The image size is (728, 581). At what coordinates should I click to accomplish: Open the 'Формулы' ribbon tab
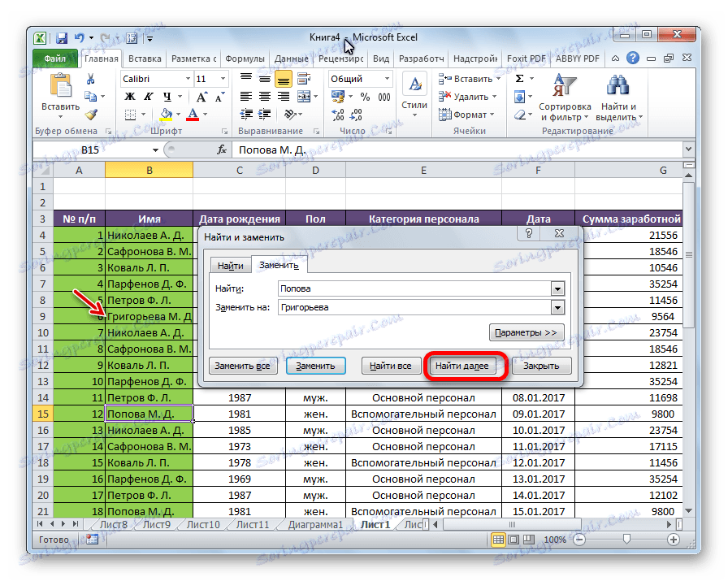[x=244, y=59]
